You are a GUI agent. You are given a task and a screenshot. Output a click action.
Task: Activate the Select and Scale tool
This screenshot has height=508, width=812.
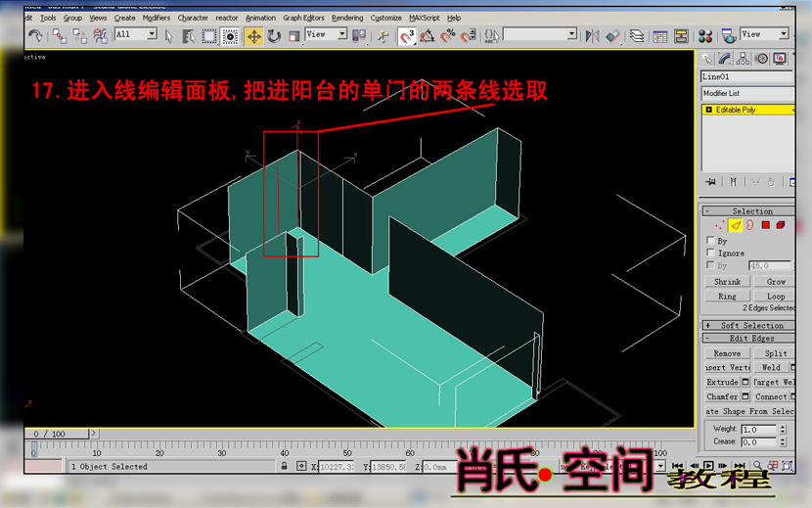click(x=293, y=36)
